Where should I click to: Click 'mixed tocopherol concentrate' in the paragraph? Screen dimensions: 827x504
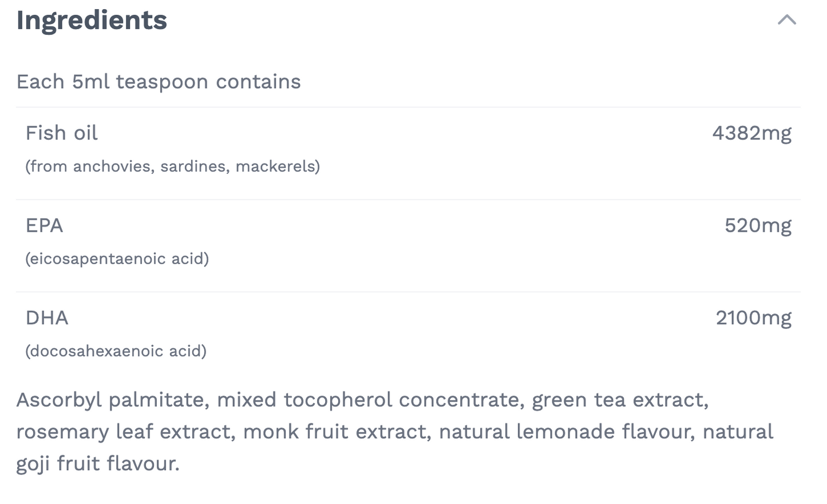click(368, 399)
